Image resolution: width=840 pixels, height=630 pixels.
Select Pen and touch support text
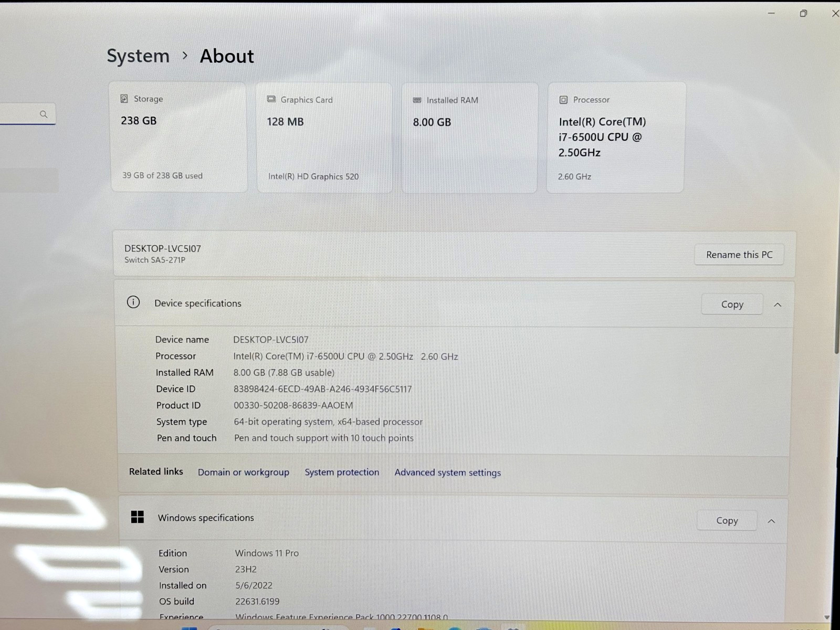[324, 438]
